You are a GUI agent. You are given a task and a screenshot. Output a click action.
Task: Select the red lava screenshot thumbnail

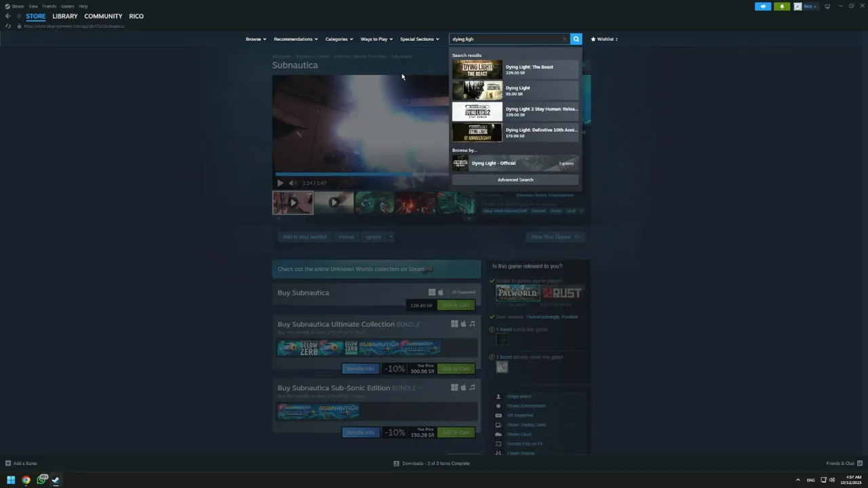(x=415, y=202)
